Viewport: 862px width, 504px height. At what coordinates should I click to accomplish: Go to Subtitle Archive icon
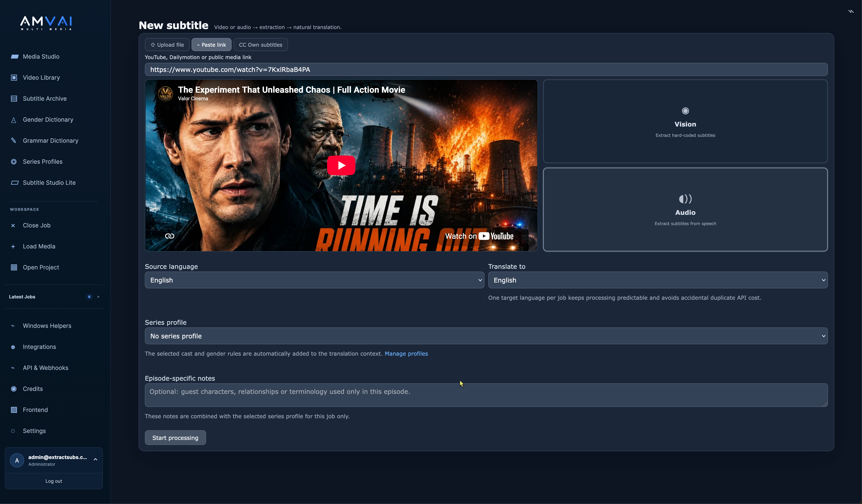coord(14,99)
